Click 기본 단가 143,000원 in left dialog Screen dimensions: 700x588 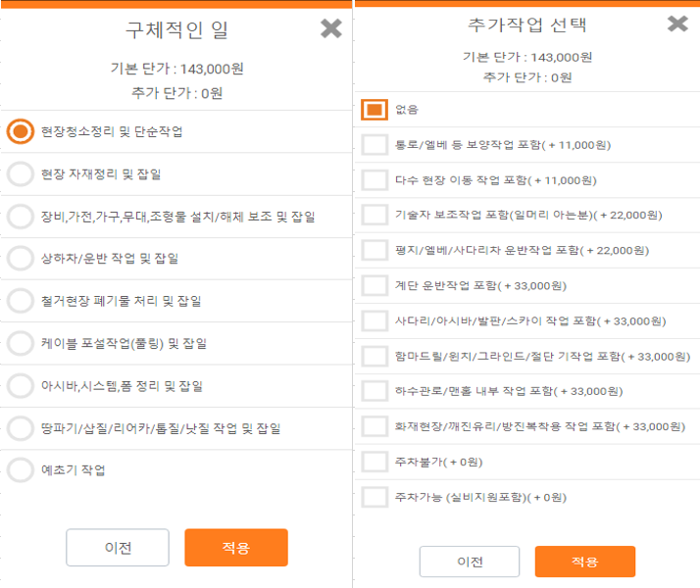click(176, 69)
